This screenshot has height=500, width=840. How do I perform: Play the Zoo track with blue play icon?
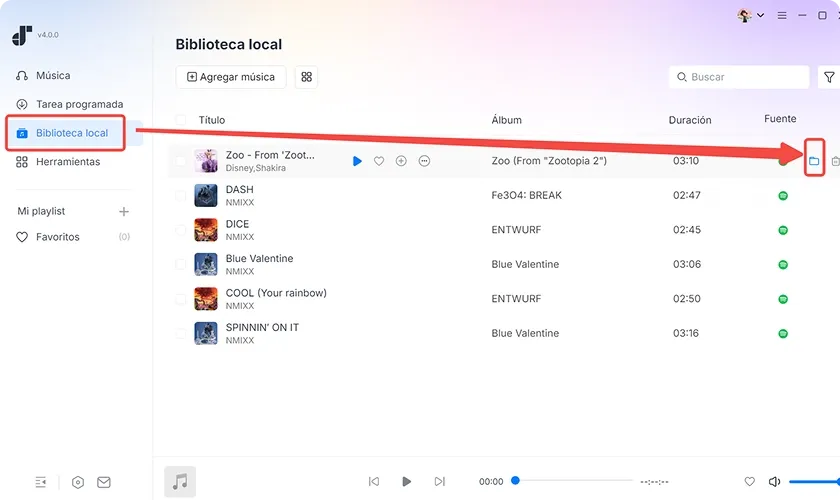tap(357, 161)
